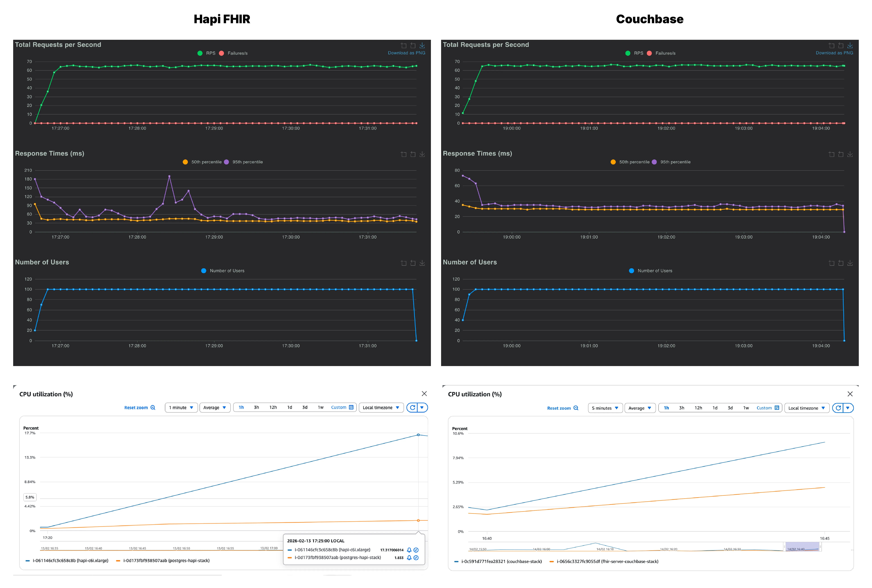Open the 1 minute period dropdown

coord(181,408)
